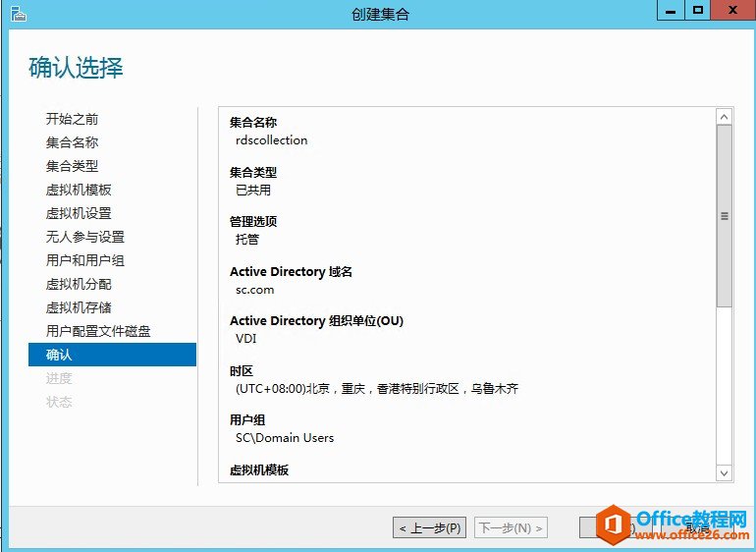Click the 已共用 collection type value
756x552 pixels.
(x=253, y=191)
